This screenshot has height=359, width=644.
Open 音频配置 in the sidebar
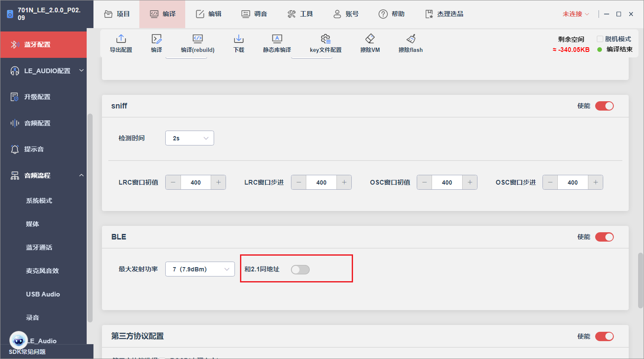[x=43, y=123]
